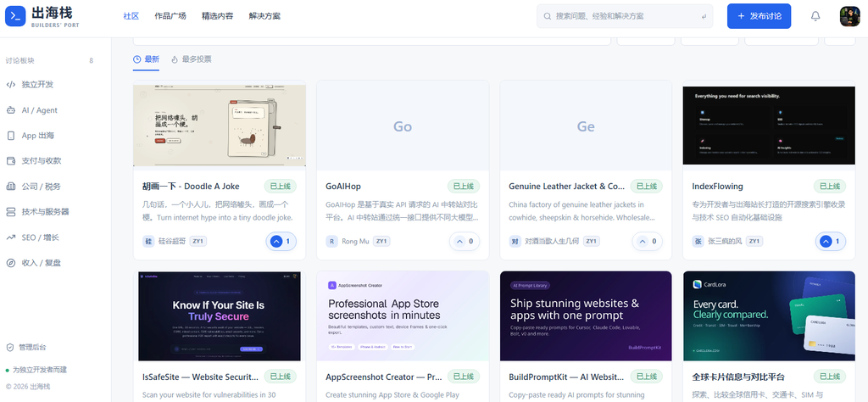Click the IsSafeSite — Website Securit... title
Viewport: 868px width, 402px height.
click(200, 377)
